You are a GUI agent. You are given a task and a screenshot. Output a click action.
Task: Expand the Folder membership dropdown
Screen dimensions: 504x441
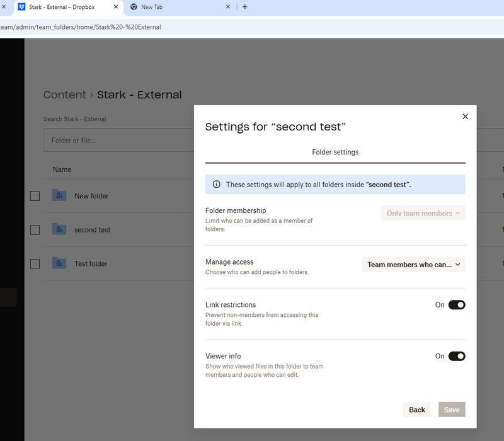pos(423,213)
